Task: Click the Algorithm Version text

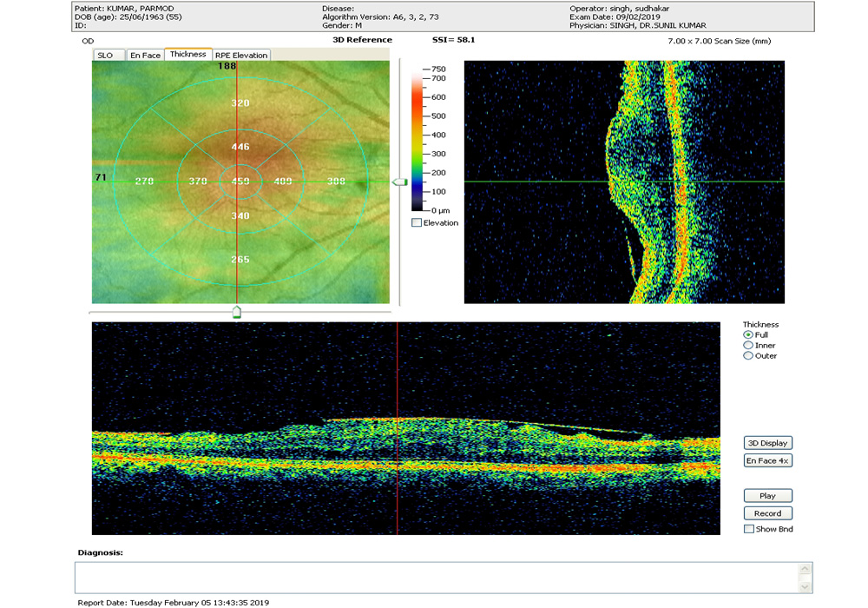Action: 380,17
